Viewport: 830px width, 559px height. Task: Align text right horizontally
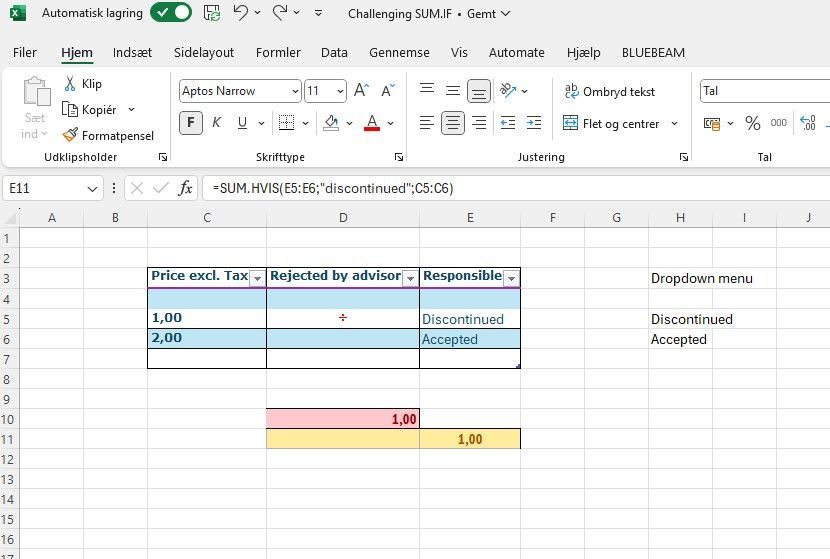coord(479,123)
